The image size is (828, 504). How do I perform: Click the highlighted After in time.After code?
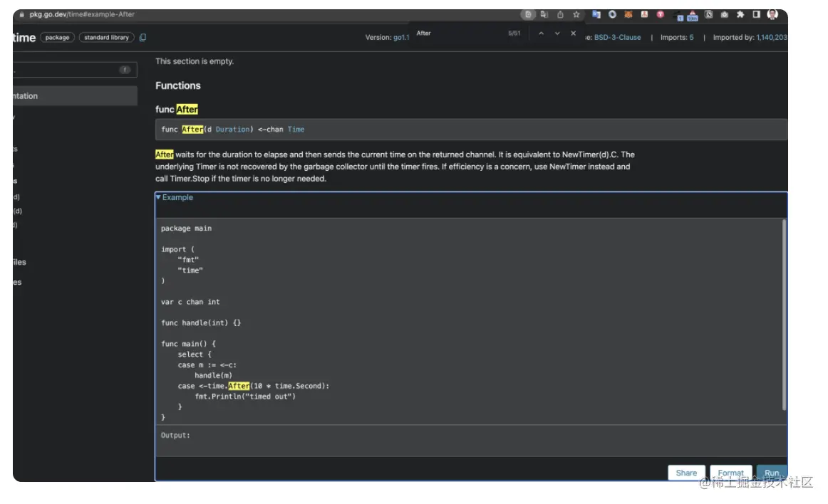(x=239, y=386)
